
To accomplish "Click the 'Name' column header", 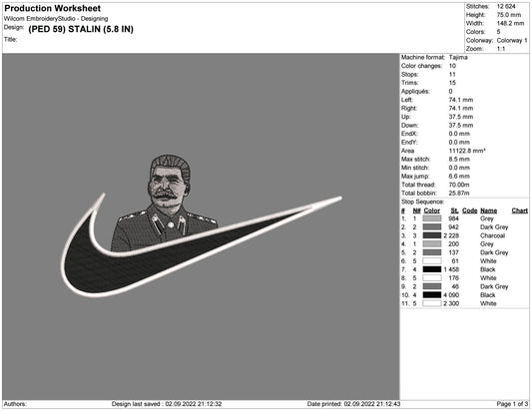I will [488, 210].
